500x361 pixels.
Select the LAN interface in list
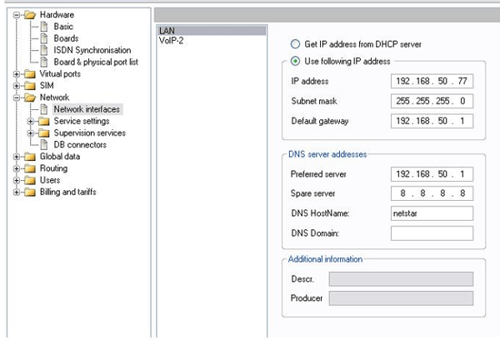[212, 31]
